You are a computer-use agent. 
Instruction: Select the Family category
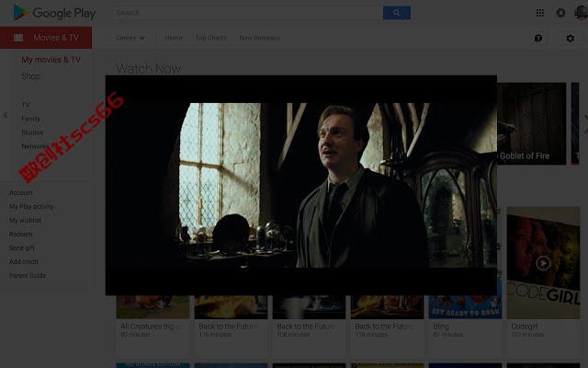[x=30, y=119]
